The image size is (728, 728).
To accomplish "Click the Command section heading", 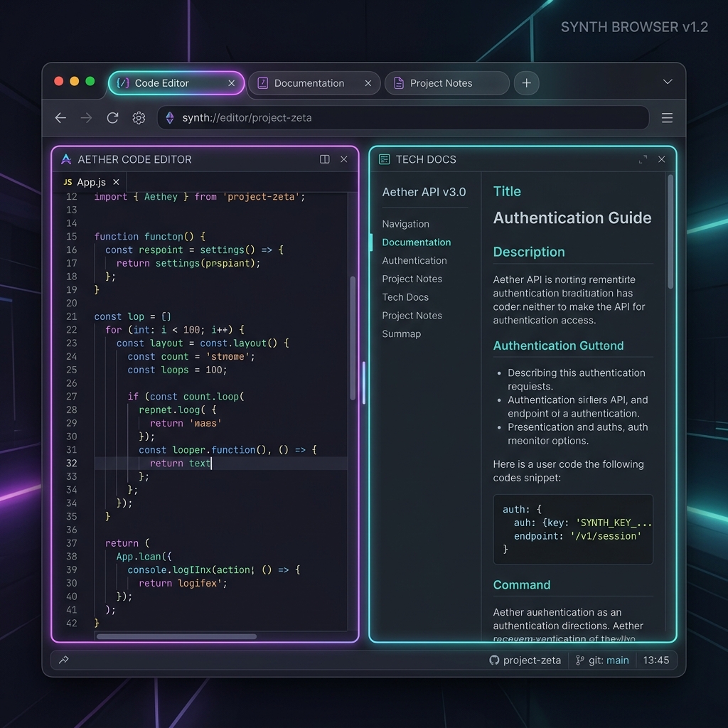I will [521, 585].
